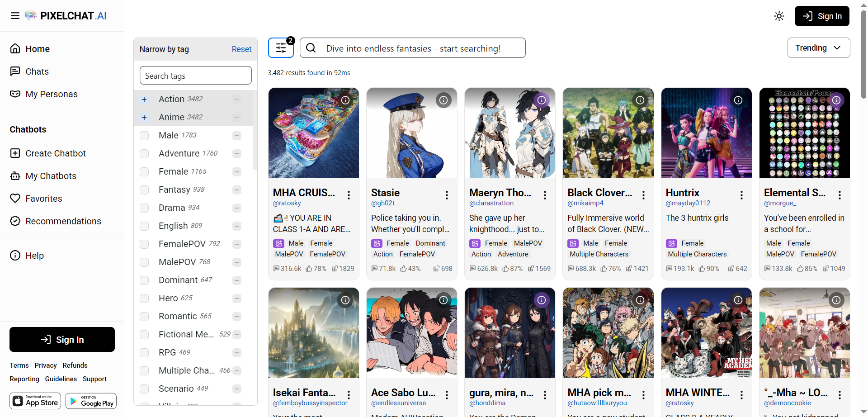This screenshot has width=868, height=417.
Task: Toggle light/dark theme sun icon
Action: [779, 16]
